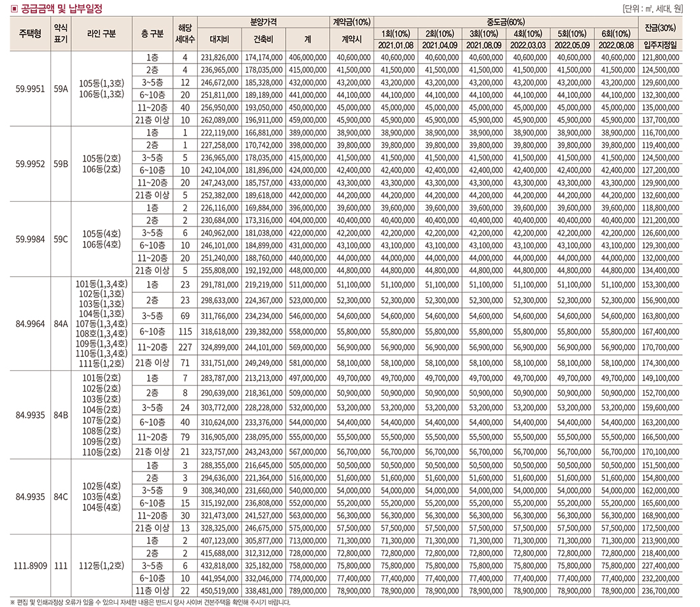Screen dimensions: 700x607
Task: Select housing type '84.9964'
Action: 31,324
